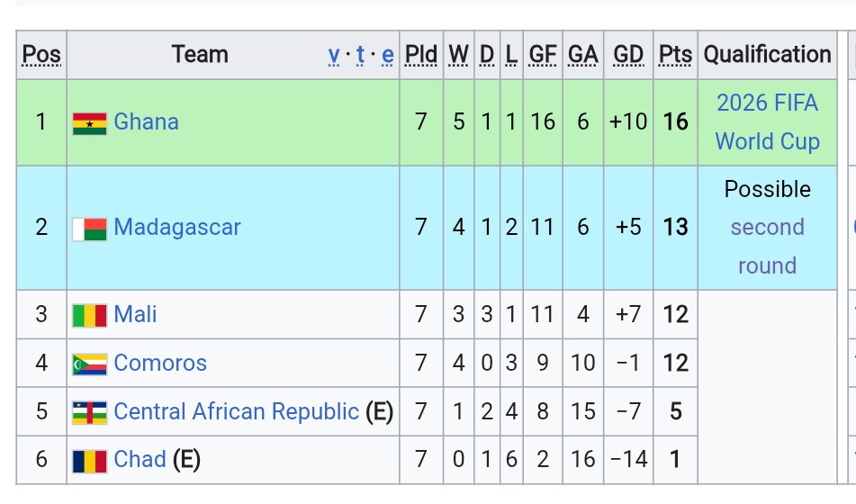The height and width of the screenshot is (504, 856).
Task: Open the Madagascar team link
Action: tap(177, 227)
